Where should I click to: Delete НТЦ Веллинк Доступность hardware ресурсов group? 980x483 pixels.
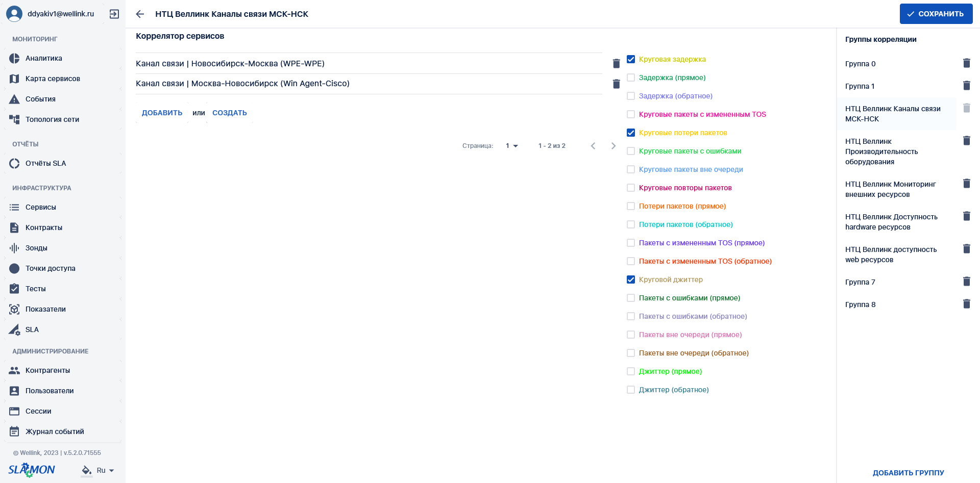(966, 216)
